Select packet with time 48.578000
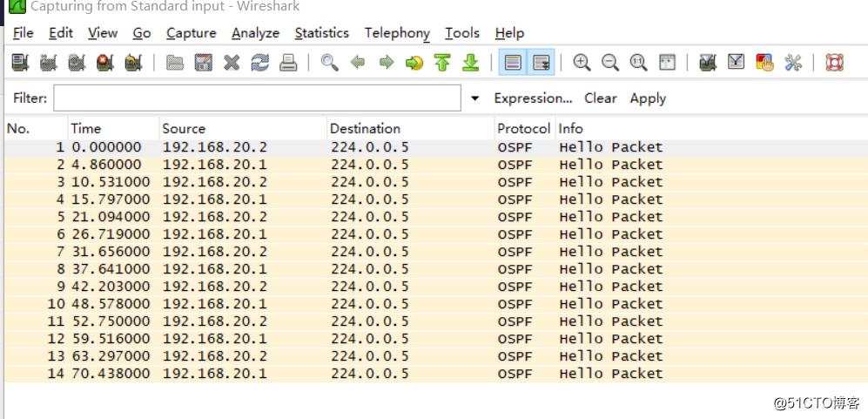868x419 pixels. tap(436, 304)
